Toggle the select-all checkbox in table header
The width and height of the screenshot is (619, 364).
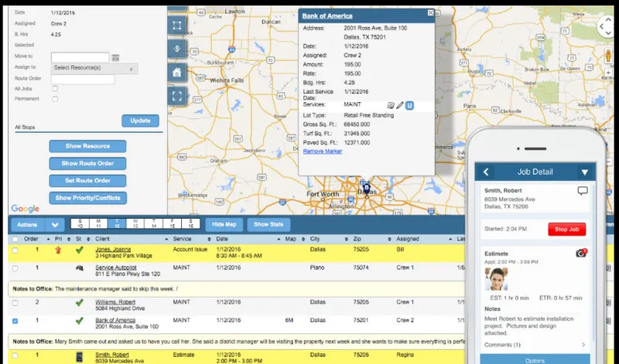coord(15,239)
